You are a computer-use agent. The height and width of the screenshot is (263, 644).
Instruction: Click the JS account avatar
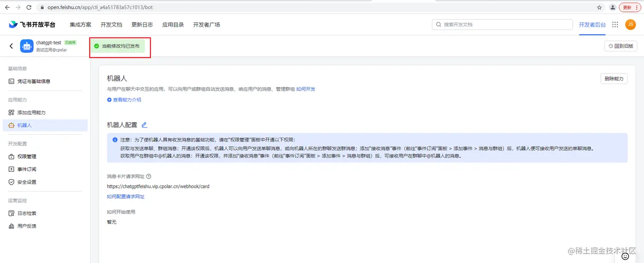(630, 24)
